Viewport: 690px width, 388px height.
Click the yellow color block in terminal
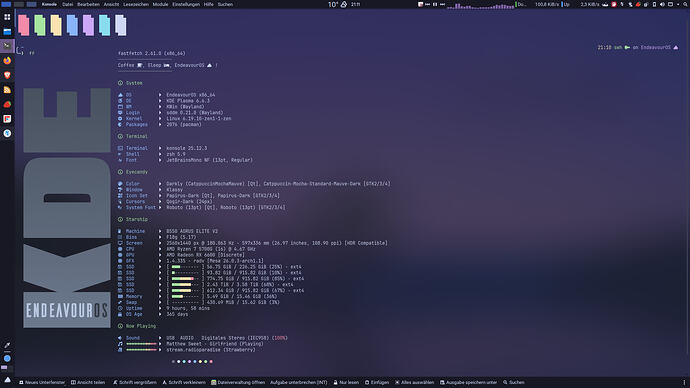[x=56, y=25]
